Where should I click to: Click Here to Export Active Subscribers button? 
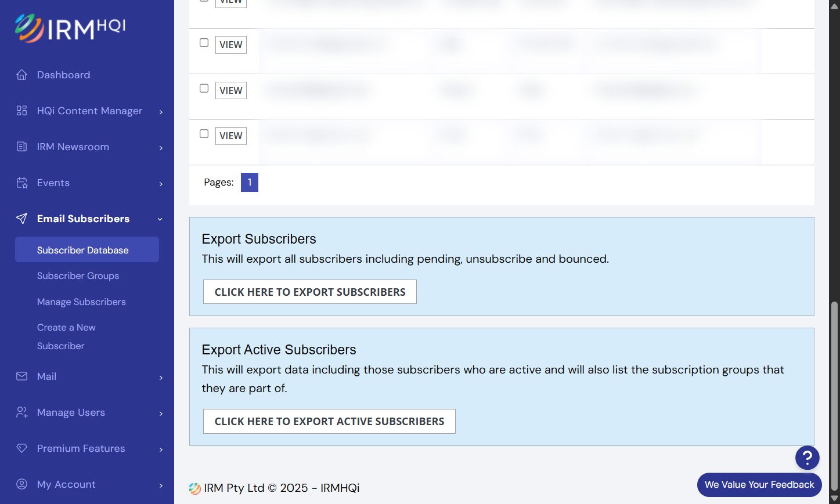[x=329, y=422]
